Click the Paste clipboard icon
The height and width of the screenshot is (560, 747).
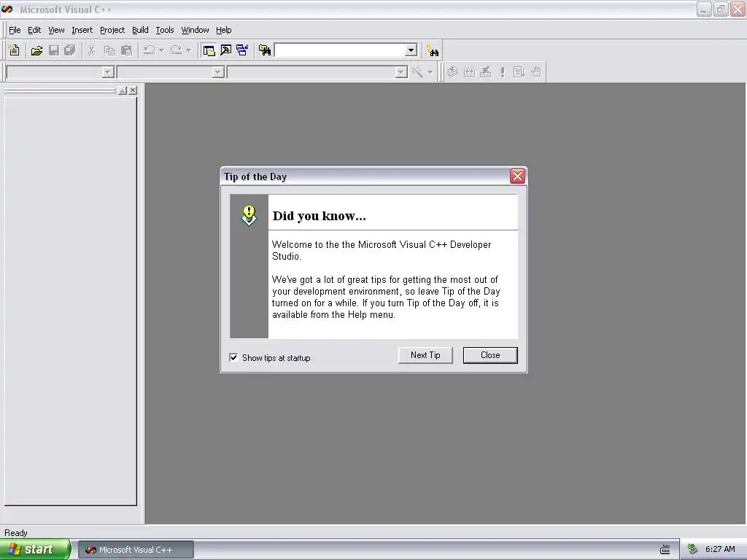point(127,50)
